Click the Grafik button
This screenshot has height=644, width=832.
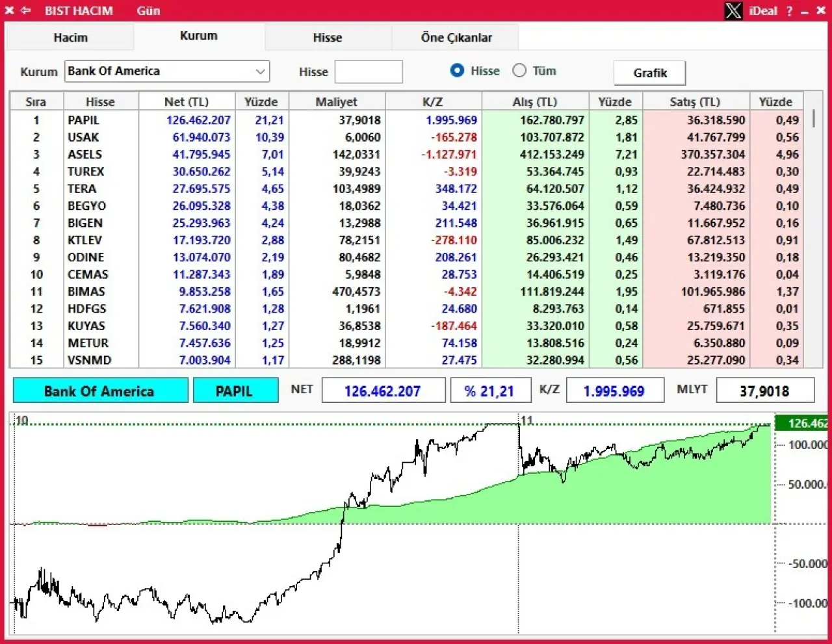(649, 73)
